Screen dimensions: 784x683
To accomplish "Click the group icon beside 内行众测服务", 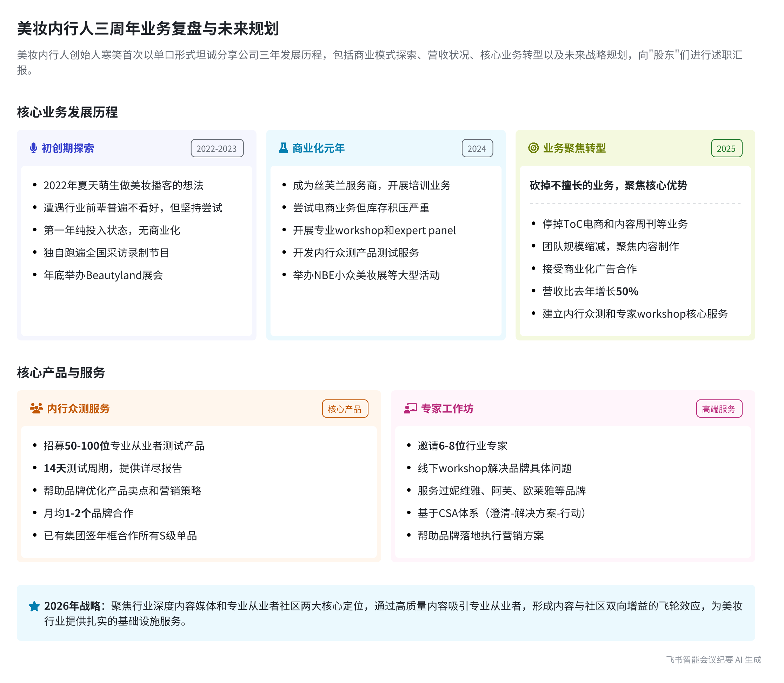I will pos(36,409).
